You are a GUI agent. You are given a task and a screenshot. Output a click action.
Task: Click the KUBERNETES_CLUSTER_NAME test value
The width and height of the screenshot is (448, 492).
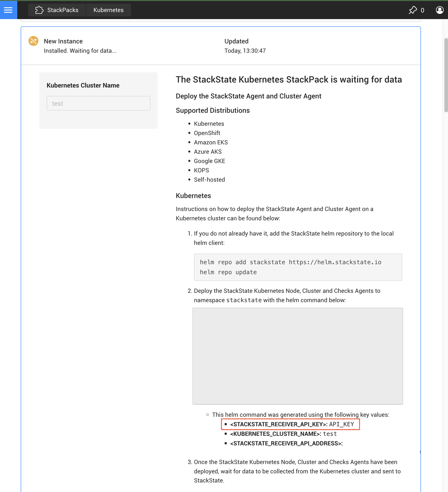coord(330,434)
